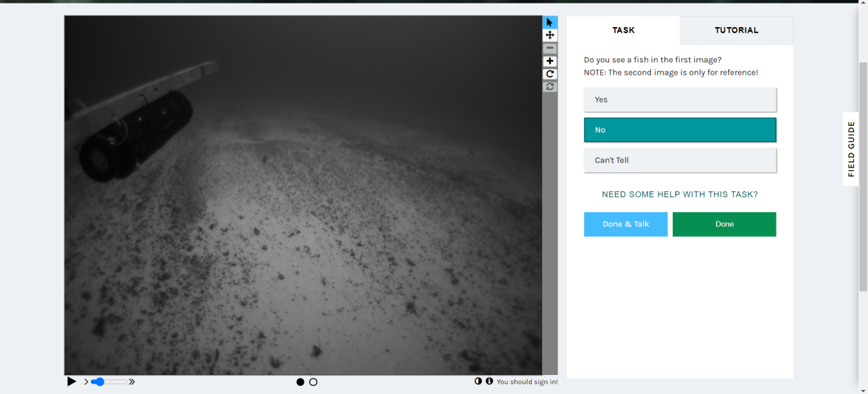Switch to the Task tab
868x394 pixels.
pyautogui.click(x=624, y=31)
